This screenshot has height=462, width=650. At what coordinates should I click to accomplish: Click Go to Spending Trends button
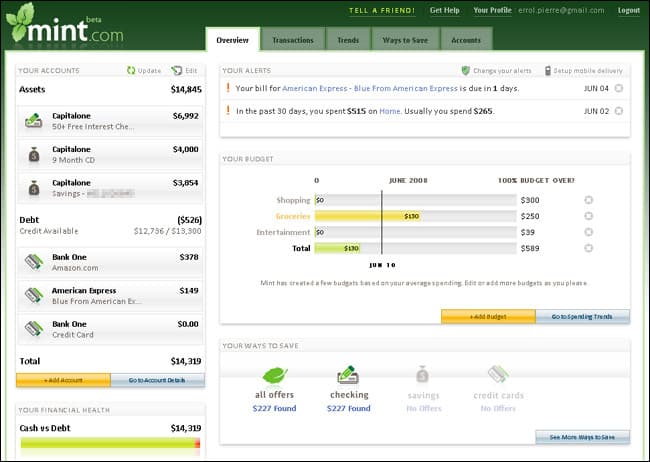582,316
